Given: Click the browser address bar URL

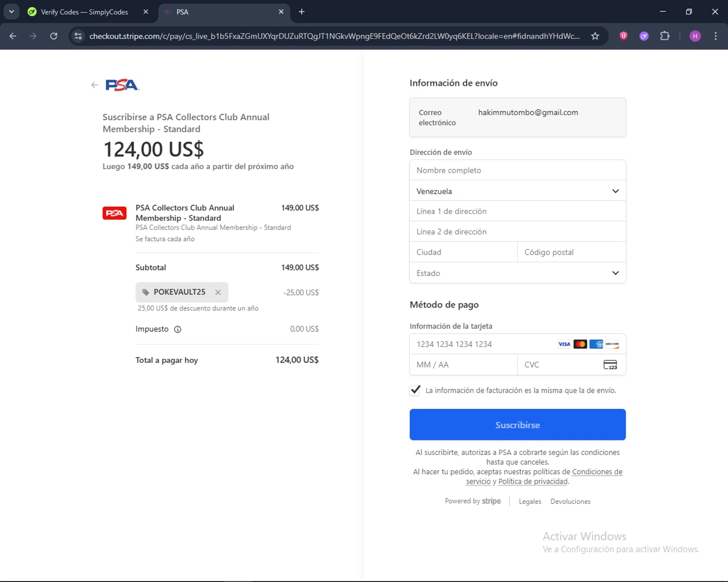Looking at the screenshot, I should pyautogui.click(x=334, y=36).
